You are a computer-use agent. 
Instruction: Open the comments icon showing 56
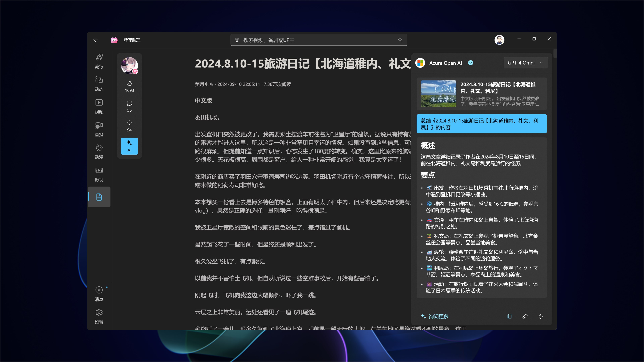129,103
